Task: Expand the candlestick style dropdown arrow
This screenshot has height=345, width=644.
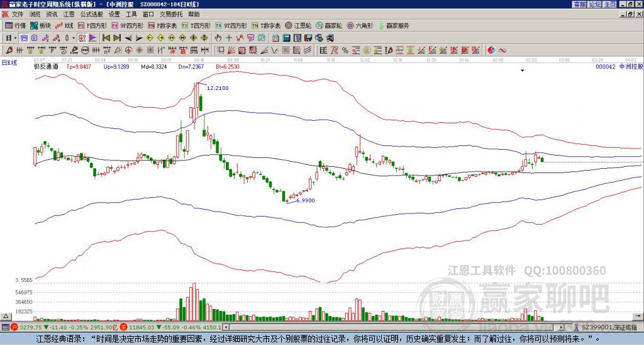Action: [74, 38]
